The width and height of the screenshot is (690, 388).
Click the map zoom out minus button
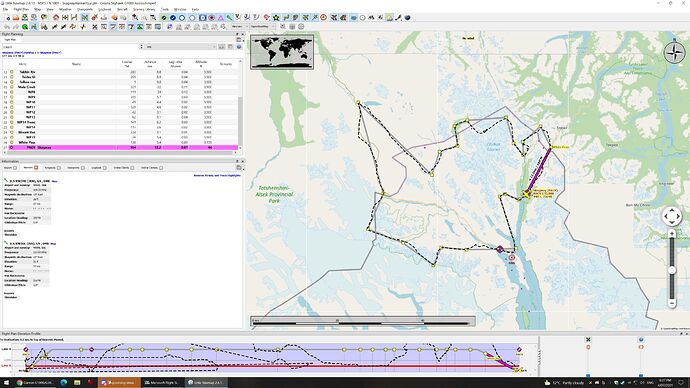point(672,303)
